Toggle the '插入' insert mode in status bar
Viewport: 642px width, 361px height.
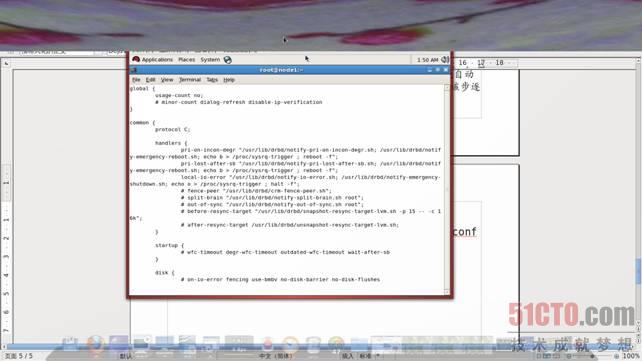click(x=348, y=356)
